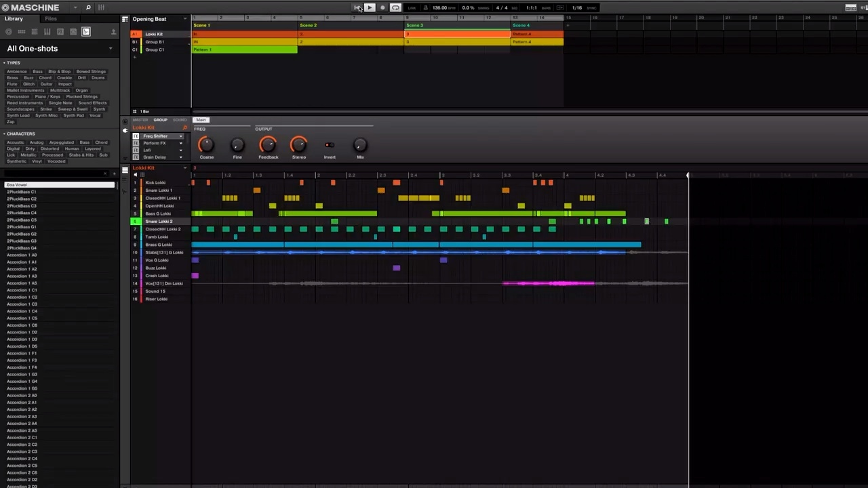
Task: Toggle the metronome icon
Action: [x=425, y=7]
